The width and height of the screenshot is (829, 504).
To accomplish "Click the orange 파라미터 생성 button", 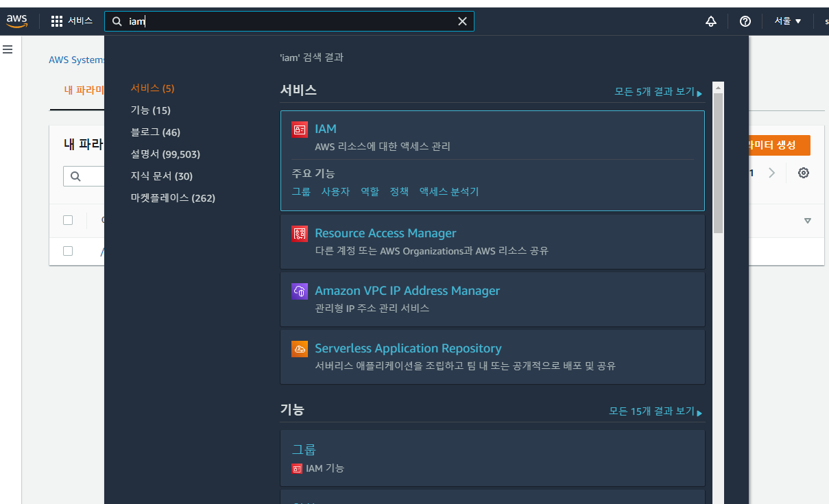I will pyautogui.click(x=780, y=145).
